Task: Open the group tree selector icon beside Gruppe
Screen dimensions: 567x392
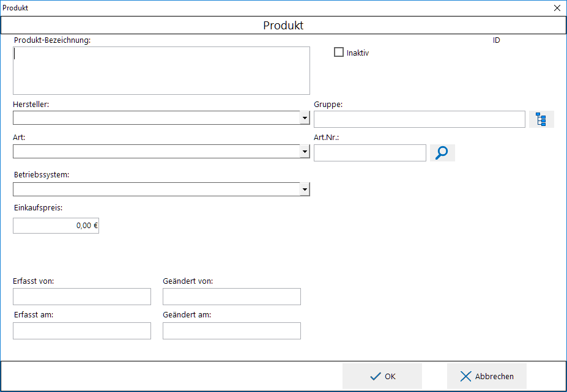Action: 541,119
